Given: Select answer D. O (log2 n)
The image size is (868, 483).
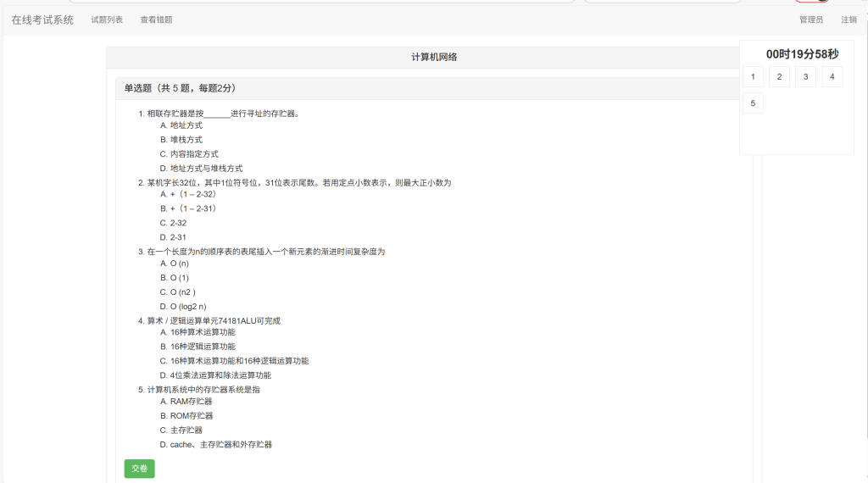Looking at the screenshot, I should click(183, 307).
